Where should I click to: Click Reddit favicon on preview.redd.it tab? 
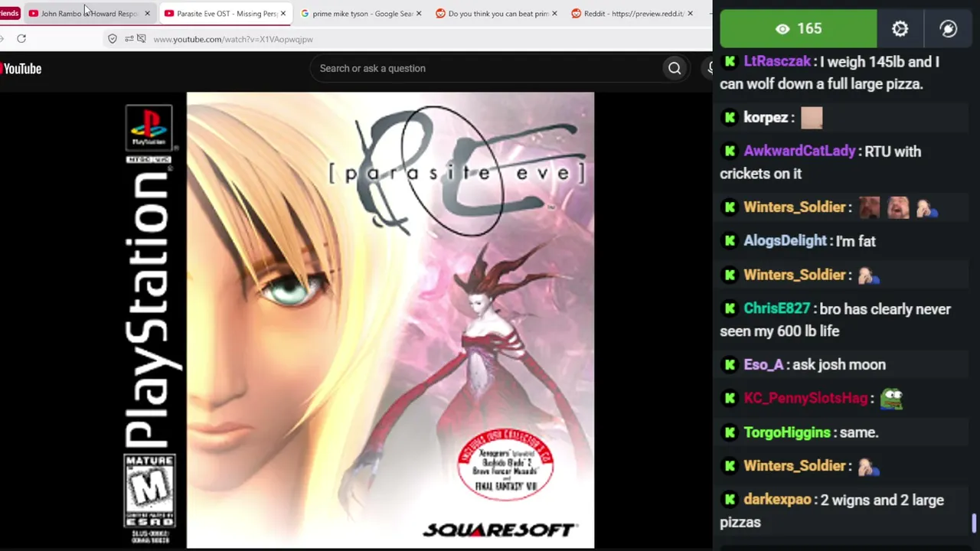click(x=576, y=14)
